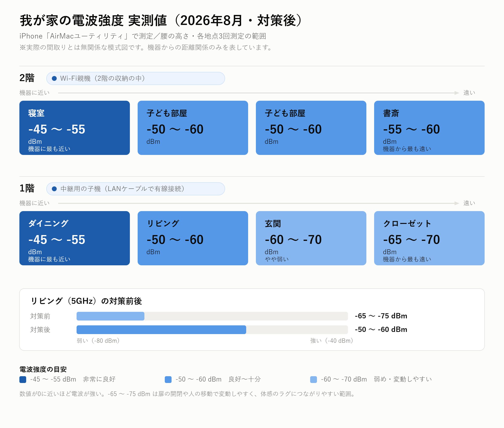Click the 書斎 signal card
This screenshot has height=428, width=504.
click(429, 128)
